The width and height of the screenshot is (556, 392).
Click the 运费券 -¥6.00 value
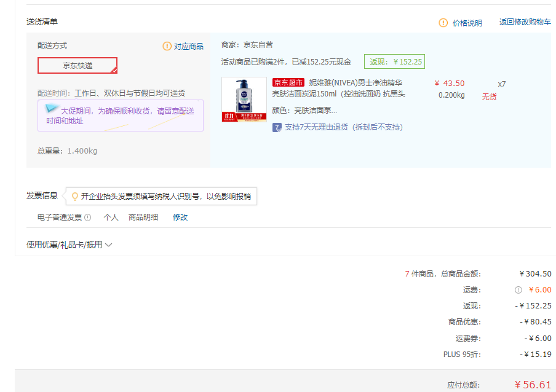pos(538,338)
